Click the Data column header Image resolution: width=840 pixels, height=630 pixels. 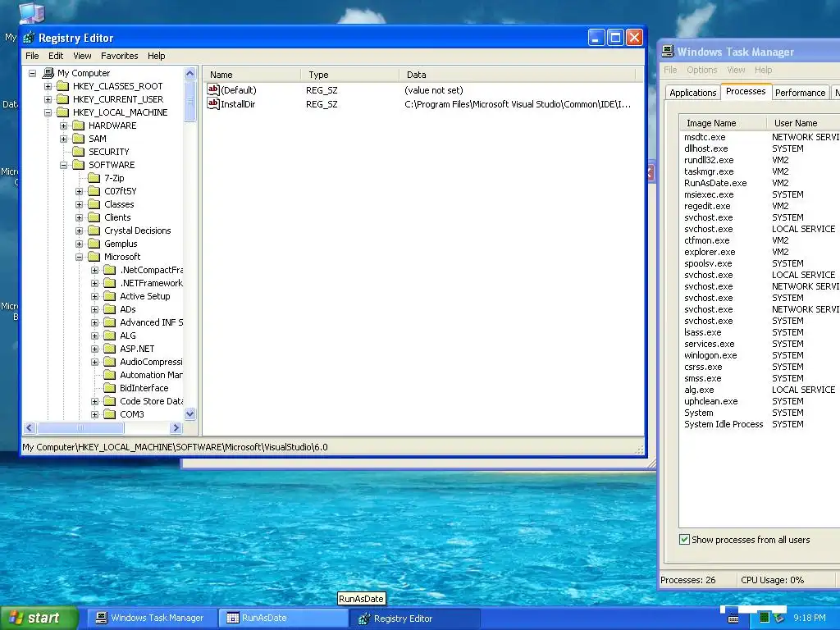517,75
